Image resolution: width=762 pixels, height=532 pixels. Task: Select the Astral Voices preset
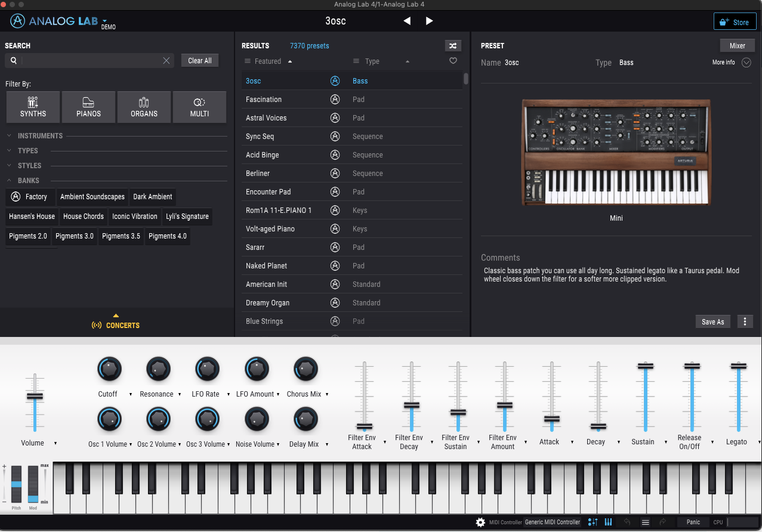tap(352, 118)
